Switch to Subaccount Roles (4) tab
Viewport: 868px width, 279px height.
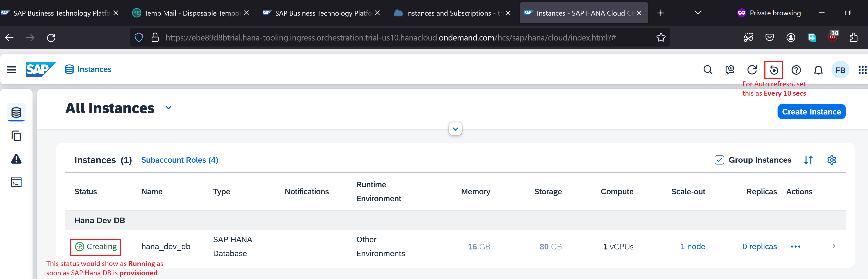[179, 160]
